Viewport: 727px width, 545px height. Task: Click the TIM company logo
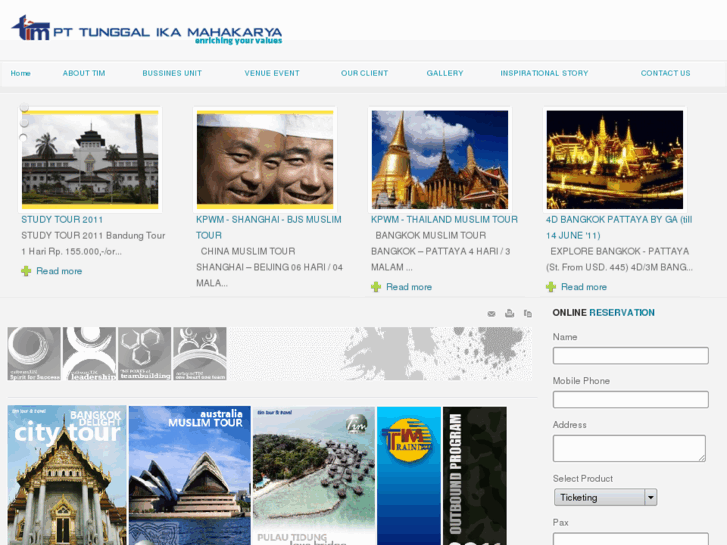(x=147, y=30)
